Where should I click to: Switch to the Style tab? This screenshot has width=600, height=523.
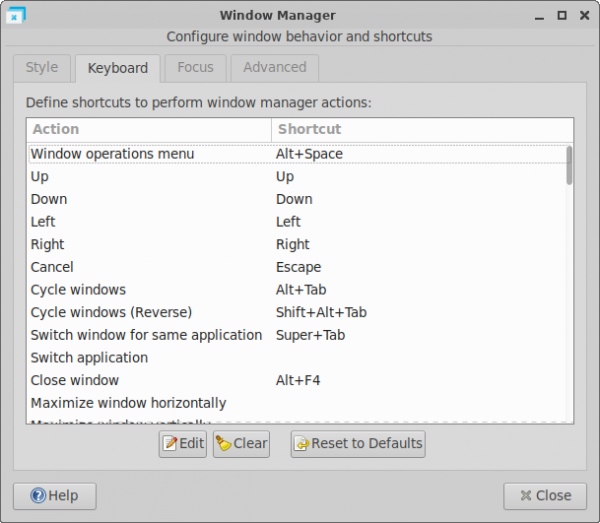point(42,68)
